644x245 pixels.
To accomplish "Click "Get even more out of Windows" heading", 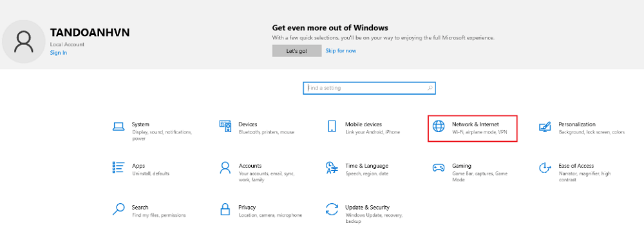I will [x=330, y=28].
